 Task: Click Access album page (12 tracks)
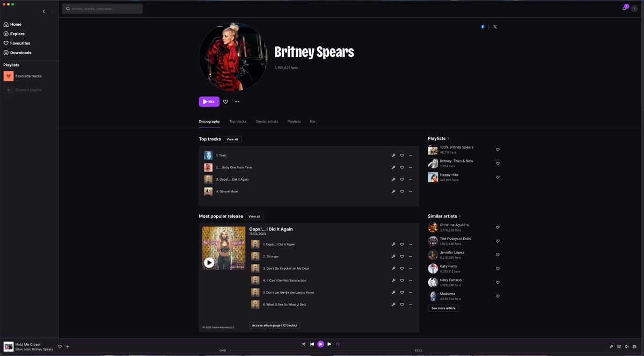274,325
